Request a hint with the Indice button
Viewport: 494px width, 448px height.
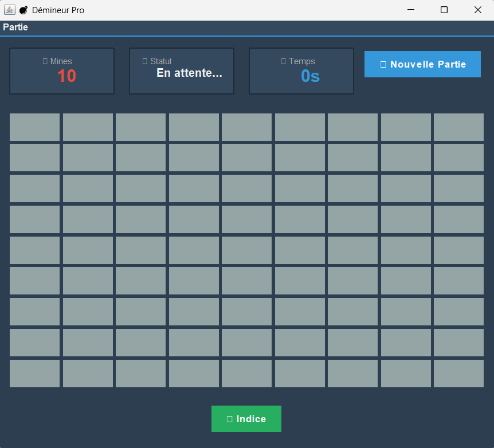tap(246, 419)
